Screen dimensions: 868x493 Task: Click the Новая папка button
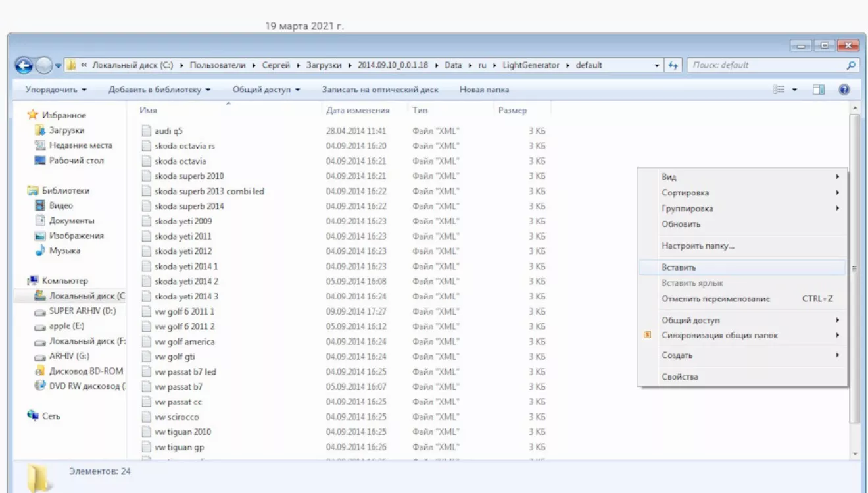[x=484, y=90]
